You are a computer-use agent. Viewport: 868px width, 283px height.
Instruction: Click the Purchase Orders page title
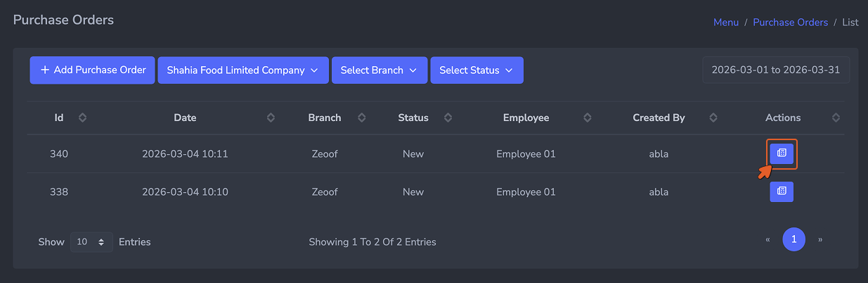63,20
